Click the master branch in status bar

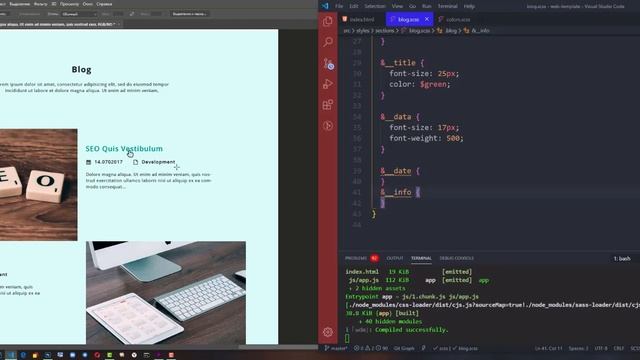[336, 349]
